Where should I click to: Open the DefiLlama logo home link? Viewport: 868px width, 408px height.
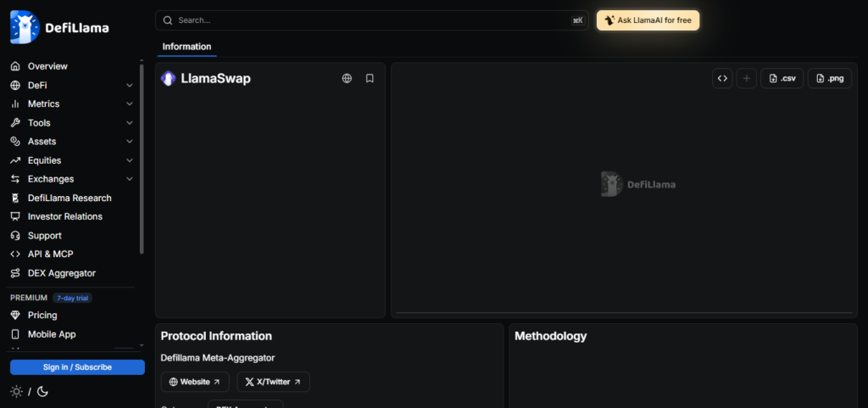pyautogui.click(x=59, y=27)
